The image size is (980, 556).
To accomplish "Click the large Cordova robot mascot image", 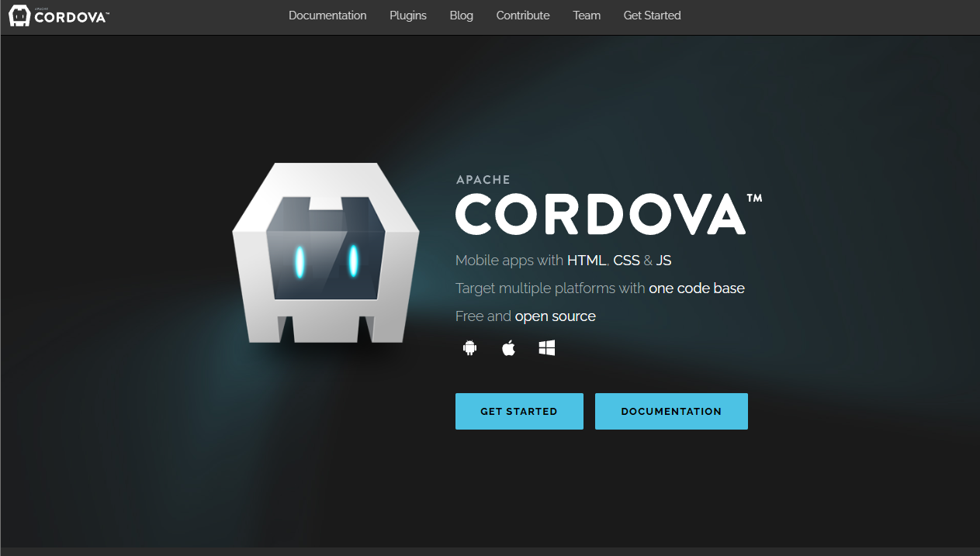I will (326, 253).
